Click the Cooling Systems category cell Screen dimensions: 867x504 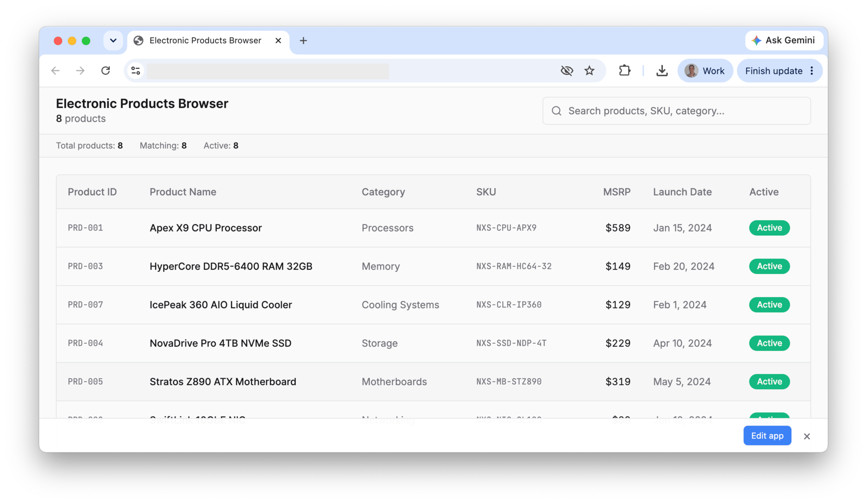point(400,305)
